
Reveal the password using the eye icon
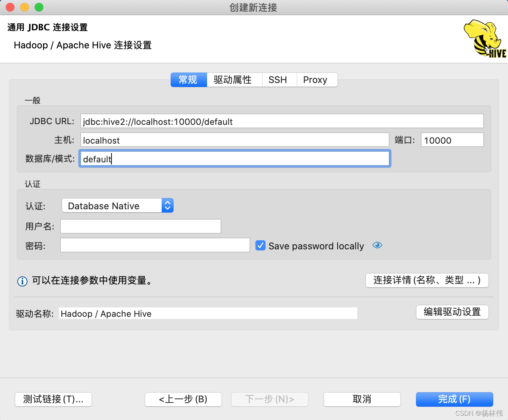tap(377, 245)
